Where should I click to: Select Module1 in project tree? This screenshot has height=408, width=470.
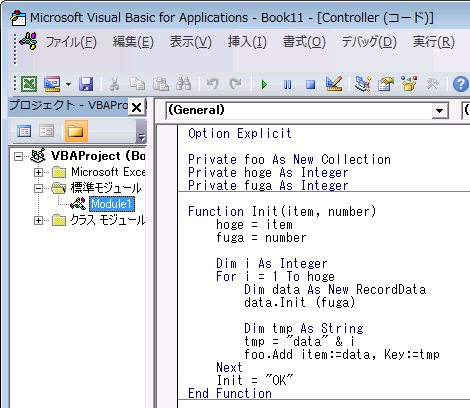coord(112,204)
